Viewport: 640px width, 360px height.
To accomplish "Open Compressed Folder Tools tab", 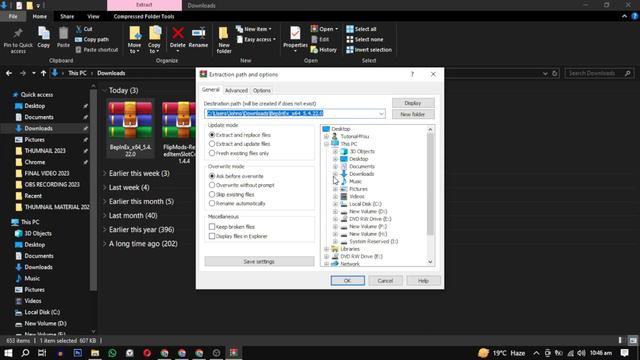I will pos(144,16).
